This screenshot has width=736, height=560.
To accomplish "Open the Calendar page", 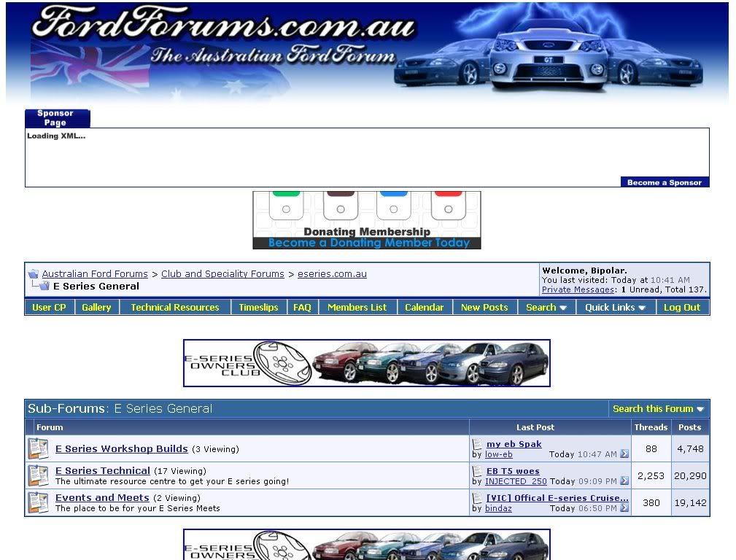I will (x=425, y=308).
